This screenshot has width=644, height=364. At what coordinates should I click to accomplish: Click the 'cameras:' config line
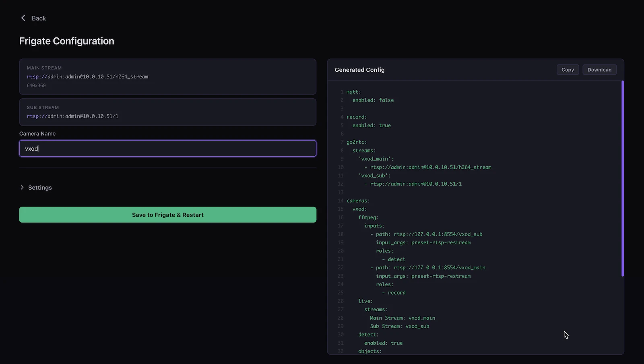pos(358,201)
